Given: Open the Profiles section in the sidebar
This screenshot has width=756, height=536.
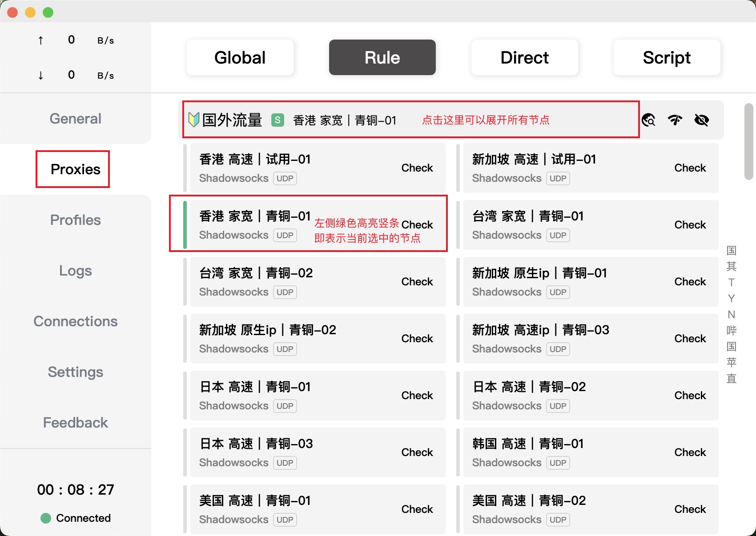Looking at the screenshot, I should coord(76,220).
